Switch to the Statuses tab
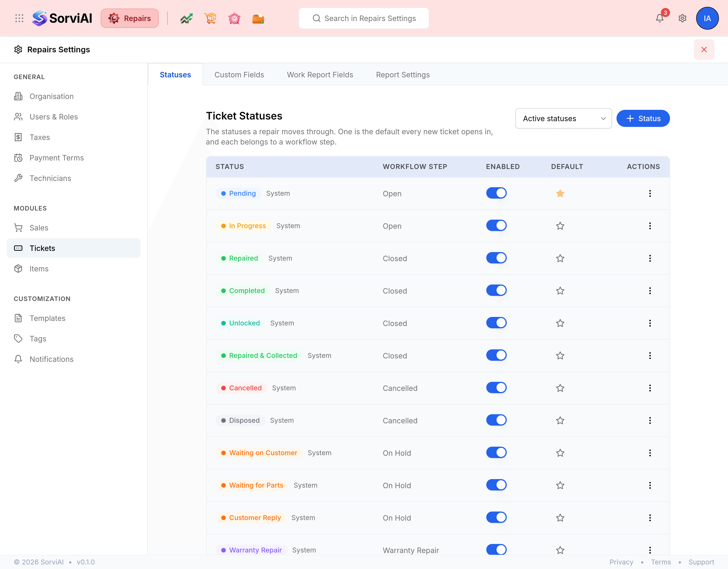 [x=175, y=75]
